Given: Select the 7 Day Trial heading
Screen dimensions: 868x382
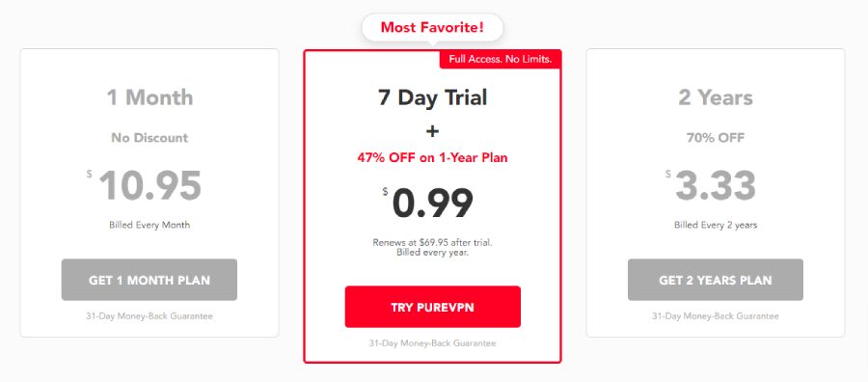Looking at the screenshot, I should click(432, 97).
